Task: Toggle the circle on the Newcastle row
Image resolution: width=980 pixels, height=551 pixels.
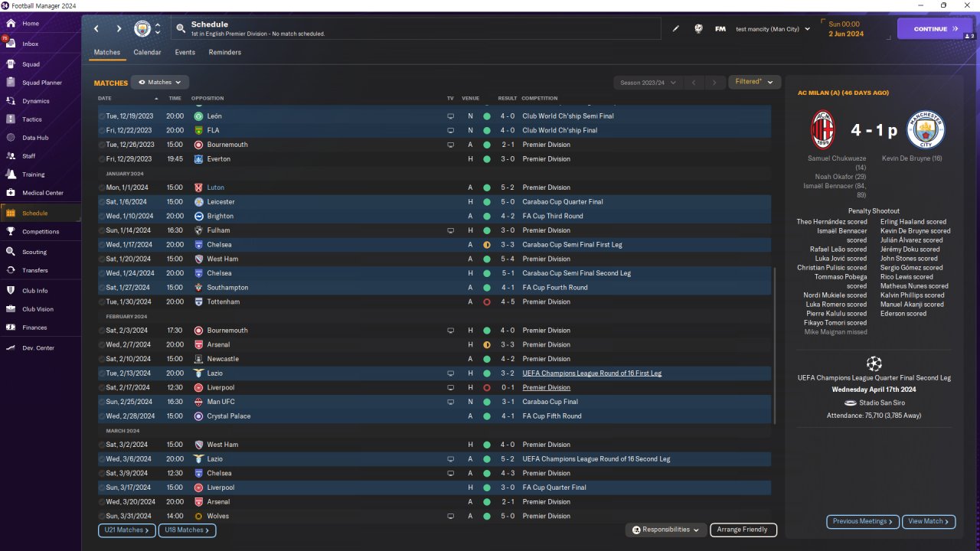Action: pyautogui.click(x=102, y=359)
